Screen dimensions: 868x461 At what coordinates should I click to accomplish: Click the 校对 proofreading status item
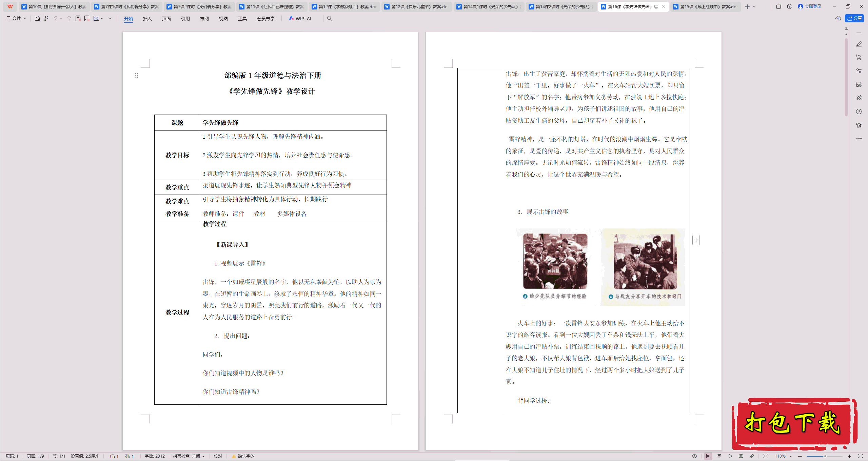(218, 456)
